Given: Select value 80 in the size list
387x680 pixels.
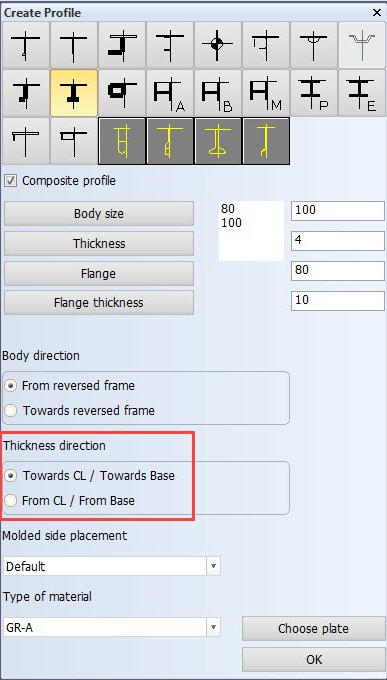Looking at the screenshot, I should pyautogui.click(x=228, y=209).
